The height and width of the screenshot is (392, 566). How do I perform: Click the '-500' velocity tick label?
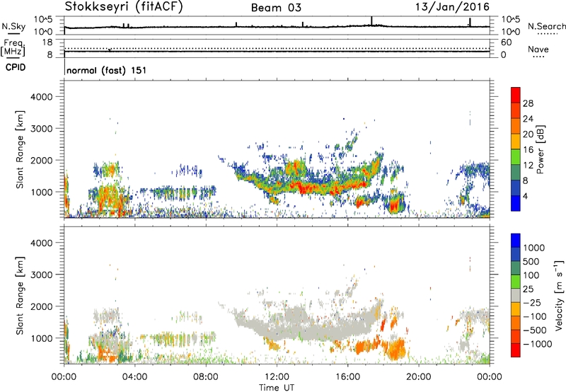coord(535,330)
